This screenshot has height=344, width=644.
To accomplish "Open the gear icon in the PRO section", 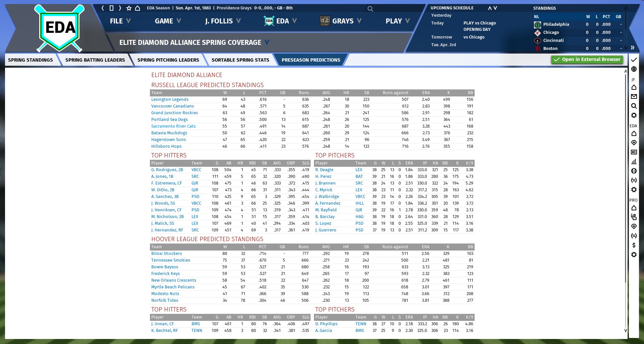I will [x=634, y=255].
